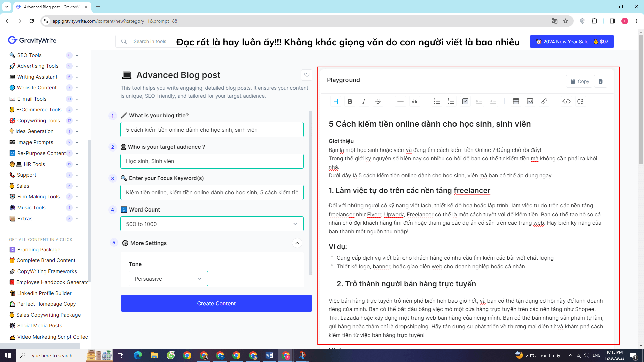Click the strikethrough icon
Viewport: 644px width, 362px height.
(x=378, y=101)
